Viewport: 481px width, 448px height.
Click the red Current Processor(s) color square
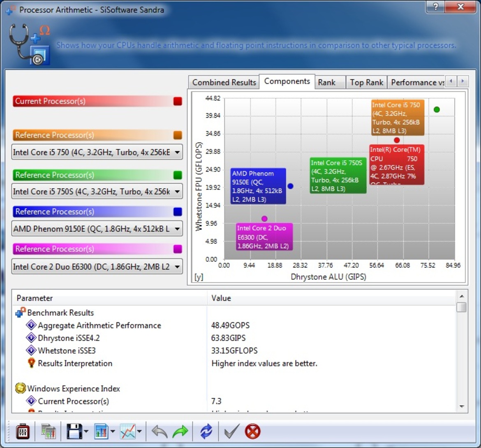(178, 101)
